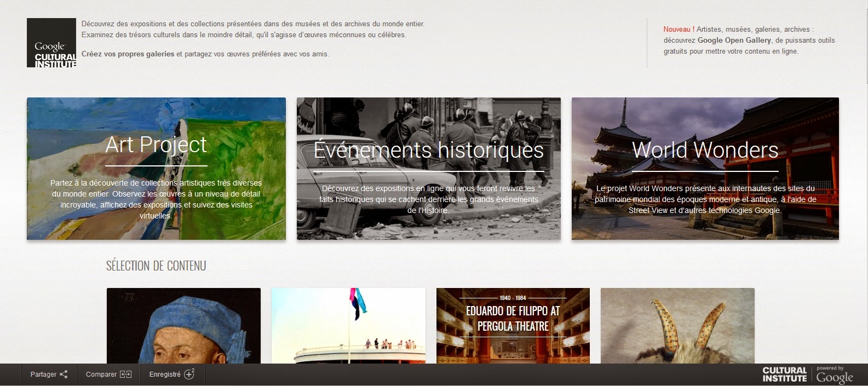Open the Partager button in the bottom bar

pyautogui.click(x=49, y=375)
